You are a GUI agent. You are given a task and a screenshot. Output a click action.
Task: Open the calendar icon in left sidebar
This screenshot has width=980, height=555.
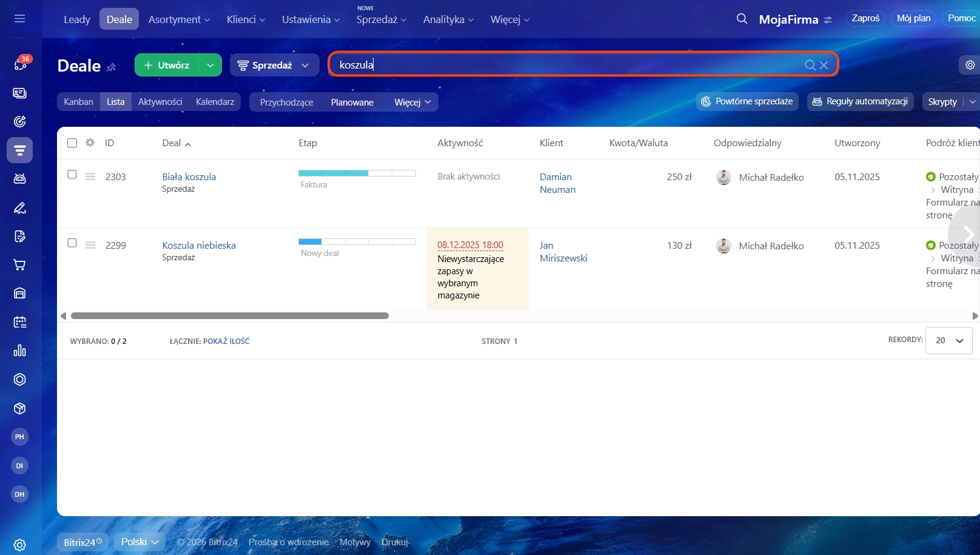(19, 322)
